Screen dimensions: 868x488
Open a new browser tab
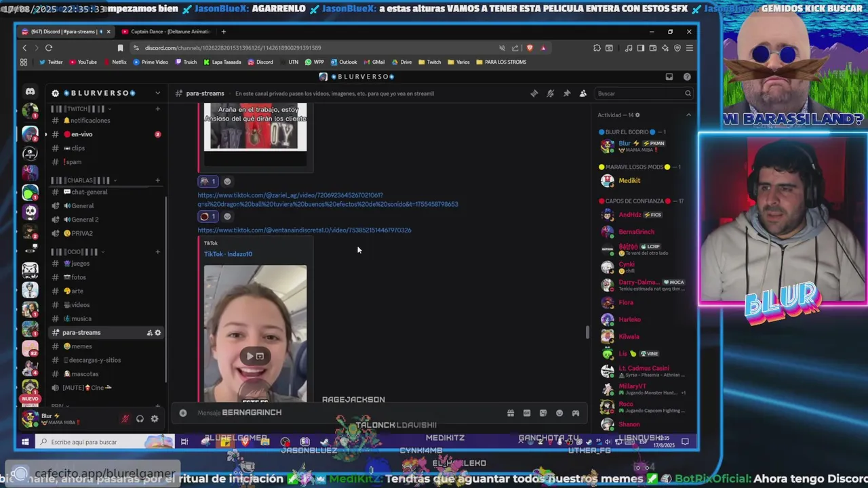224,32
